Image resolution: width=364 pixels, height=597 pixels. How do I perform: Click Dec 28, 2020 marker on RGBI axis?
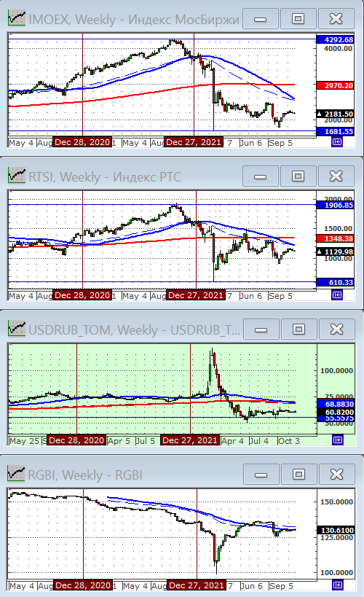tap(82, 585)
